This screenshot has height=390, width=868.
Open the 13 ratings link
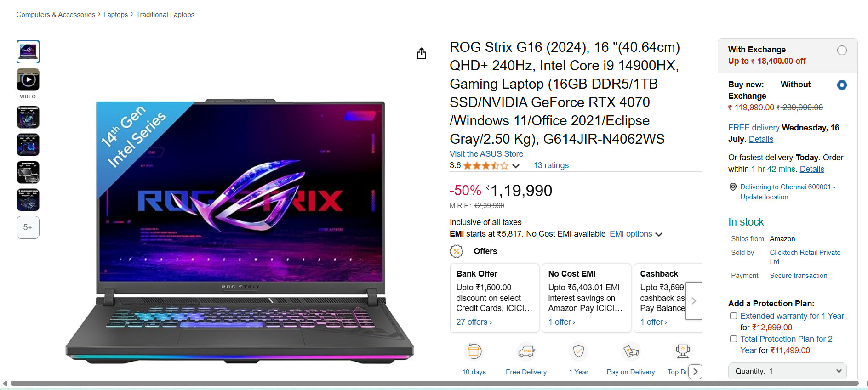(x=551, y=165)
